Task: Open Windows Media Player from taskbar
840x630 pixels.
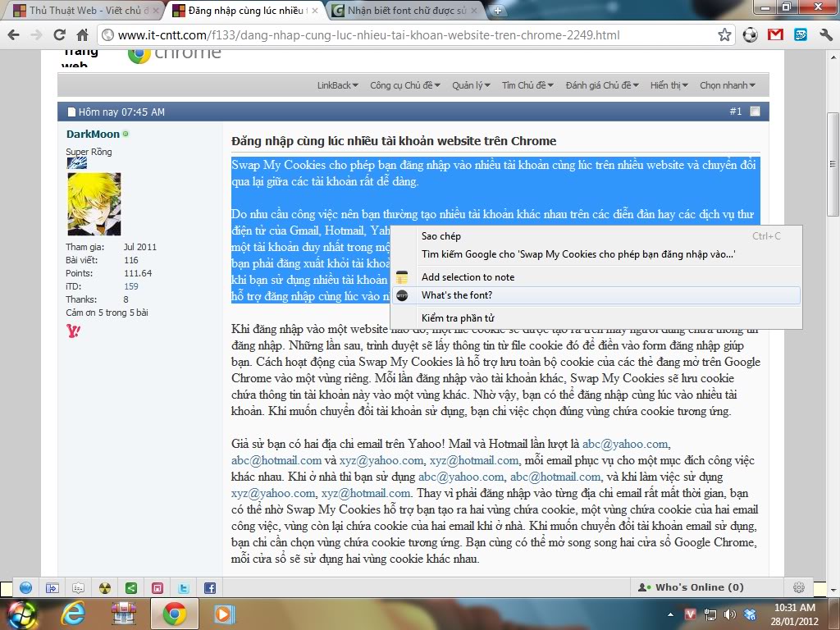Action: tap(224, 614)
